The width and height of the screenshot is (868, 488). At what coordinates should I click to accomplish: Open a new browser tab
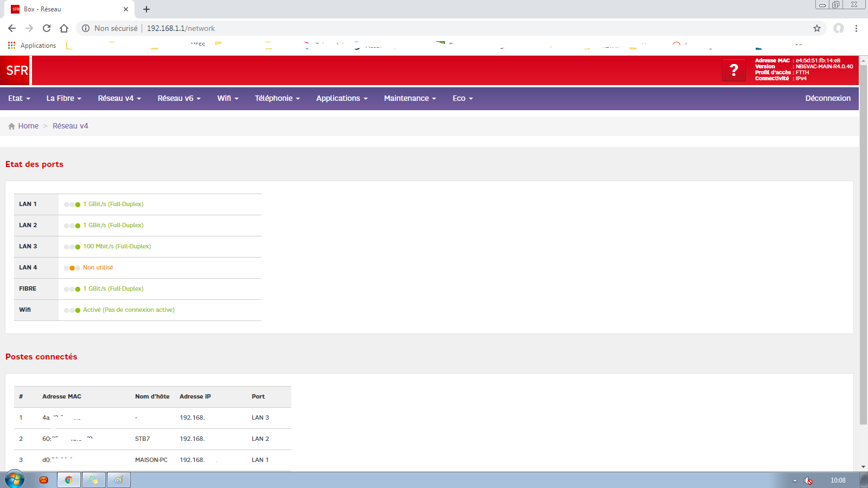[146, 9]
